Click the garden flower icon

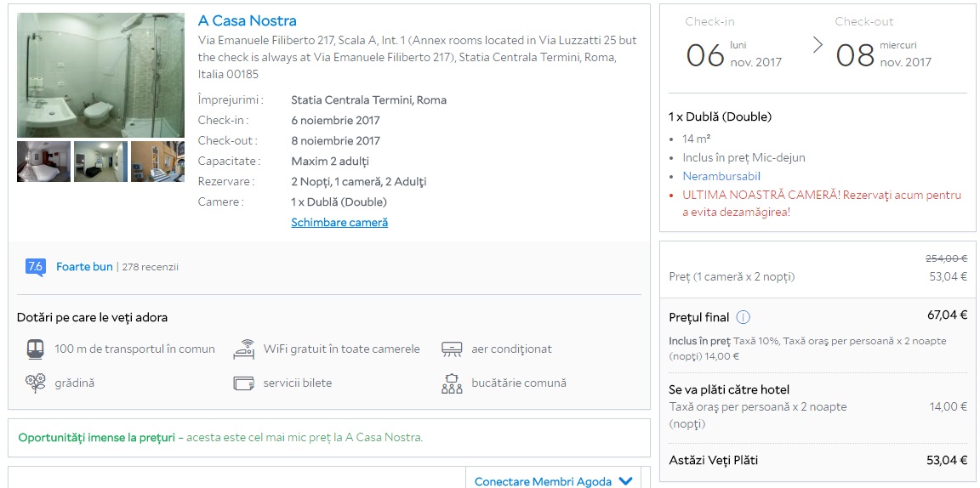pos(35,383)
